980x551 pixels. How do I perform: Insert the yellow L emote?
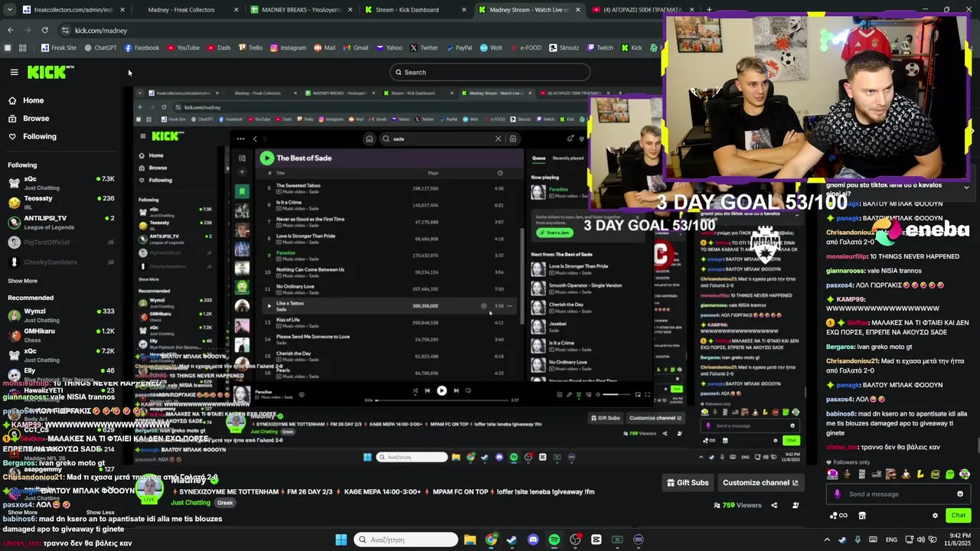point(920,474)
